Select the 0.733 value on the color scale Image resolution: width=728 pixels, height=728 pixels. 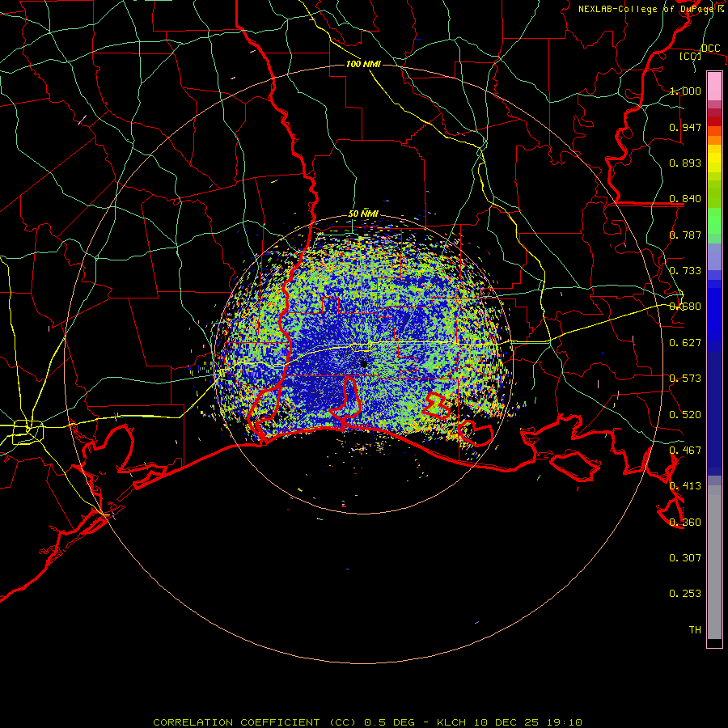tap(685, 271)
